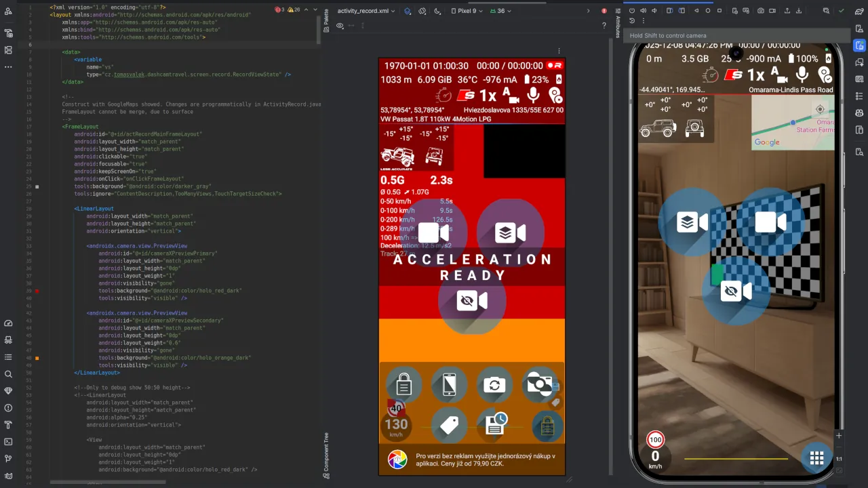
Task: Open the activity_record.xml file dropdown
Action: (366, 10)
